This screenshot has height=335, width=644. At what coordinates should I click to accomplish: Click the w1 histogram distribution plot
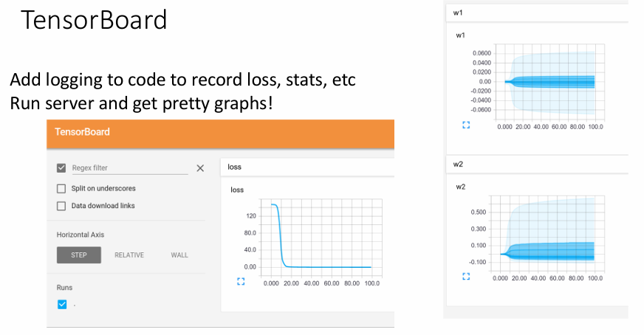pos(550,82)
